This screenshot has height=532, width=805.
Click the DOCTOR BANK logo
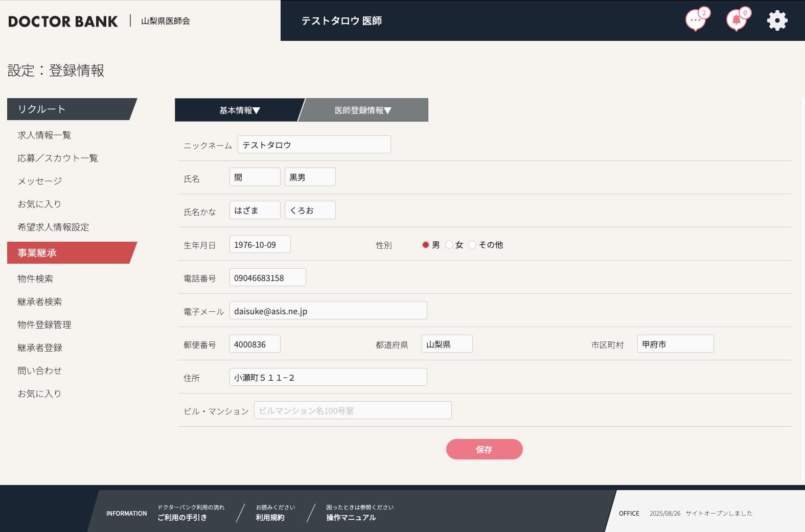click(x=63, y=21)
